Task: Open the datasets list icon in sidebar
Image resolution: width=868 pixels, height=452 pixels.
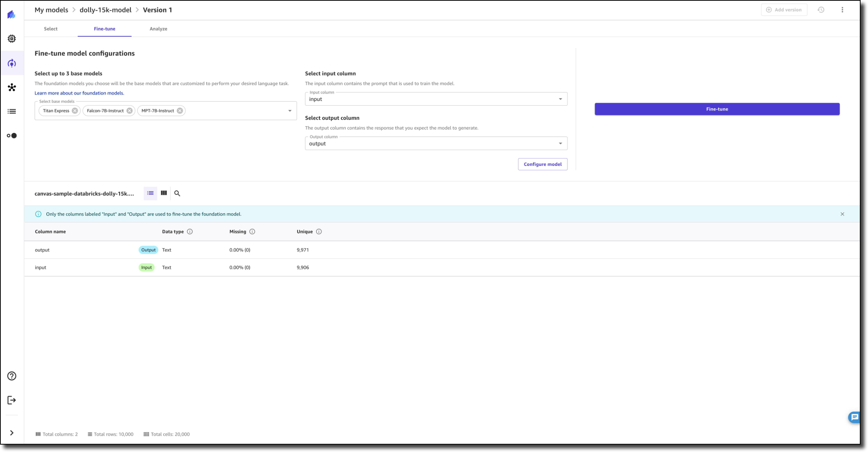Action: pos(12,111)
